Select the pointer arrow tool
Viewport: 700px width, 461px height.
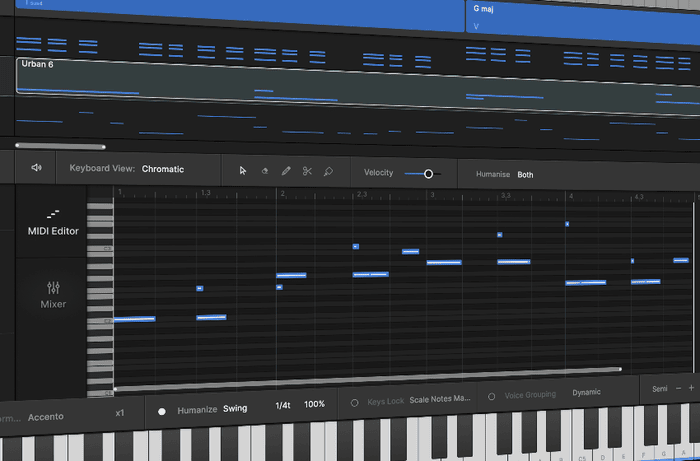coord(243,171)
